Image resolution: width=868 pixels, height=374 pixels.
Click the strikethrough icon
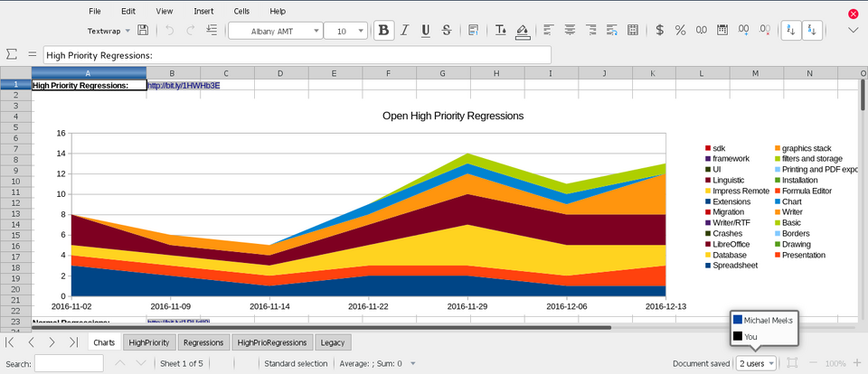point(447,30)
